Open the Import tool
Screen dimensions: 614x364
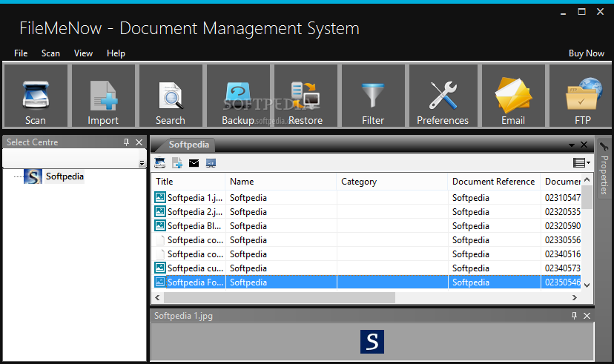103,96
